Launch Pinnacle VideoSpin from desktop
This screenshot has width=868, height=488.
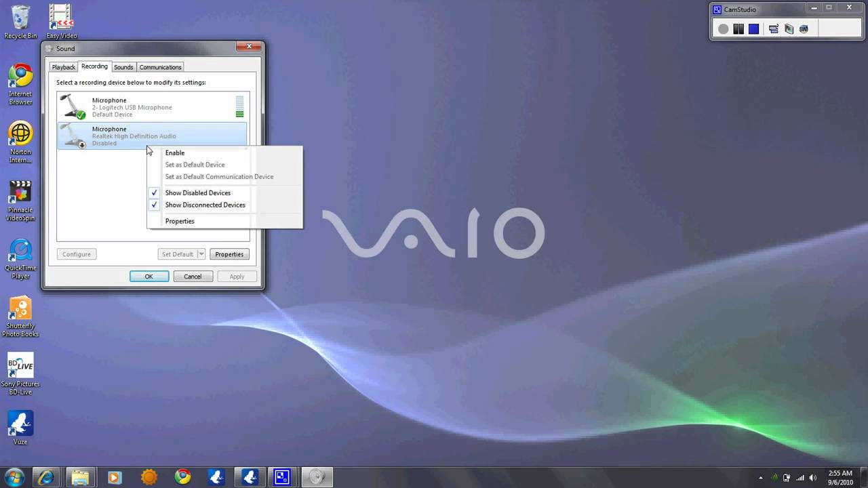click(20, 201)
